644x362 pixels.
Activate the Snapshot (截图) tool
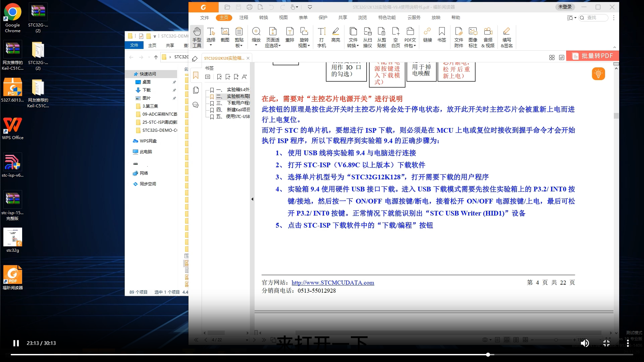pos(225,35)
